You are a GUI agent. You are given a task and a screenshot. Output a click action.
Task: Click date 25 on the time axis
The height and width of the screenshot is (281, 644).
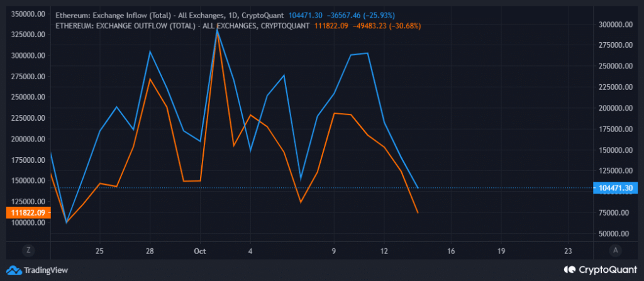(x=99, y=251)
